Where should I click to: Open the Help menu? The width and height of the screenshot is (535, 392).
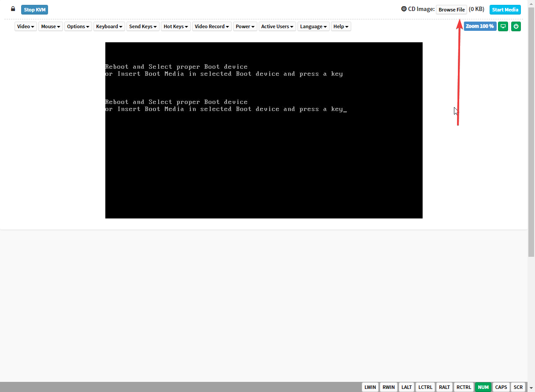point(341,26)
